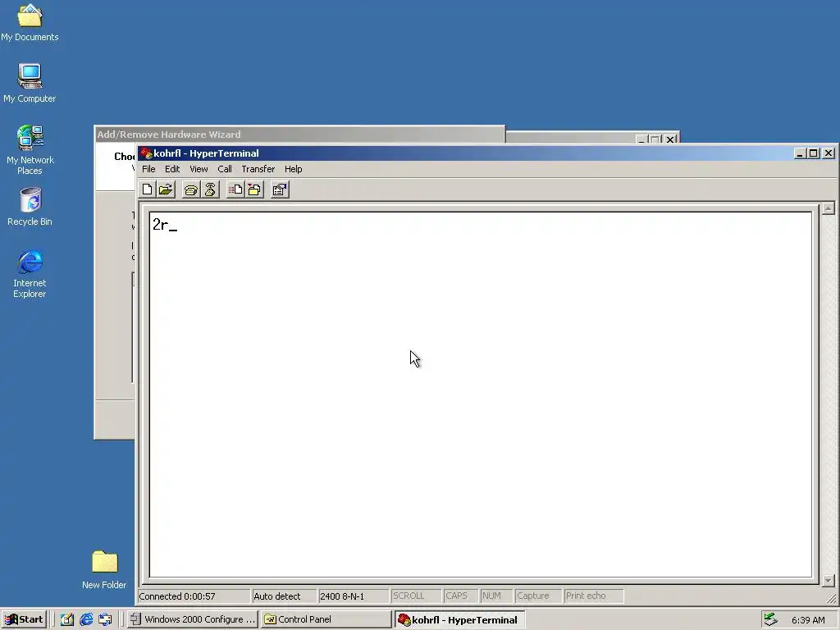Open the Transfer menu in HyperTerminal
The image size is (840, 630).
[x=258, y=169]
